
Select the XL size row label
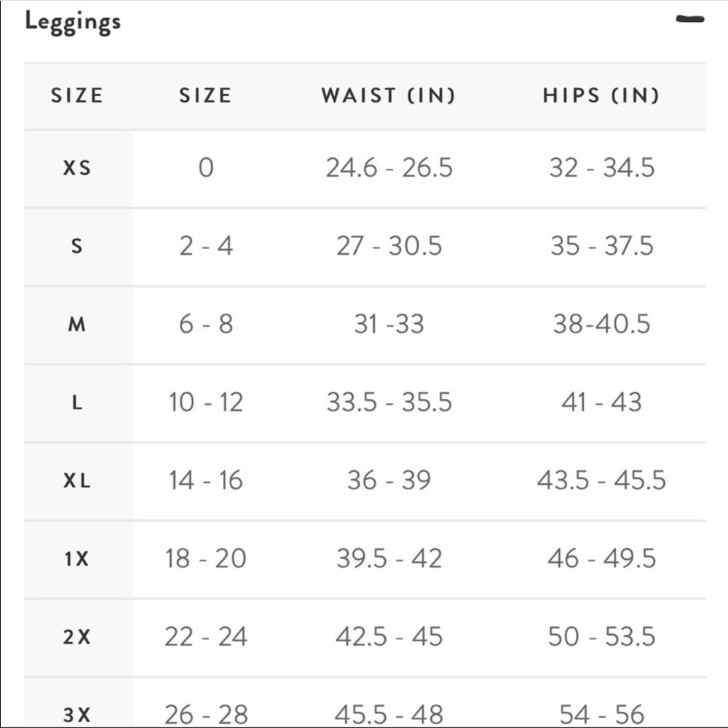(77, 480)
